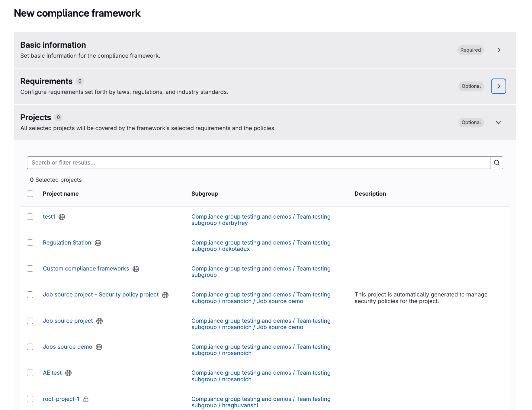Check the checkbox for test1 project
The image size is (532, 410).
(x=30, y=216)
